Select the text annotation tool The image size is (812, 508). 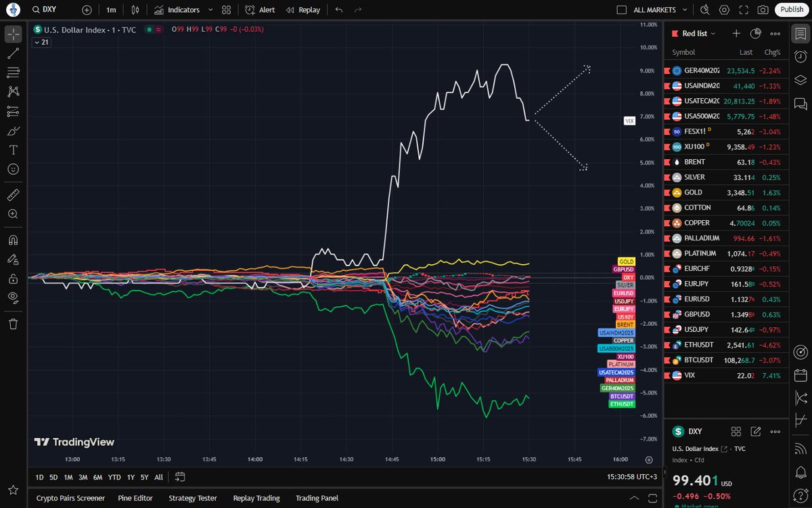[x=14, y=150]
